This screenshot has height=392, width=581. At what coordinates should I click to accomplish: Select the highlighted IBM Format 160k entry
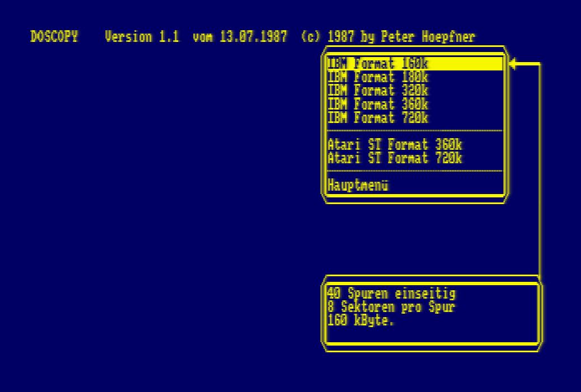(378, 64)
